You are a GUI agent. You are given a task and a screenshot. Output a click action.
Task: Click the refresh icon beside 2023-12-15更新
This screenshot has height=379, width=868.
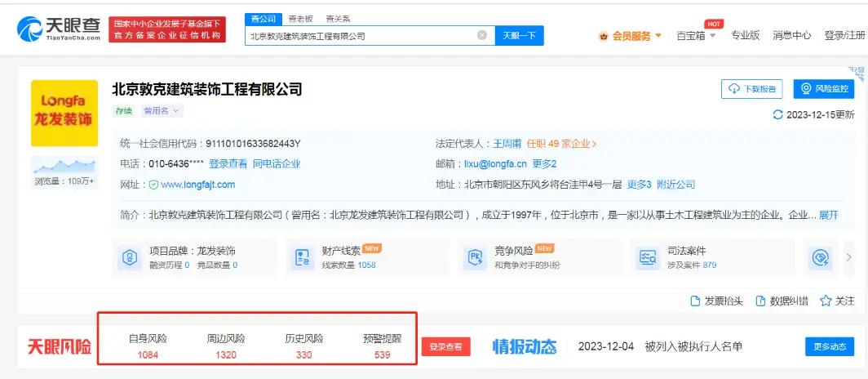click(x=777, y=115)
